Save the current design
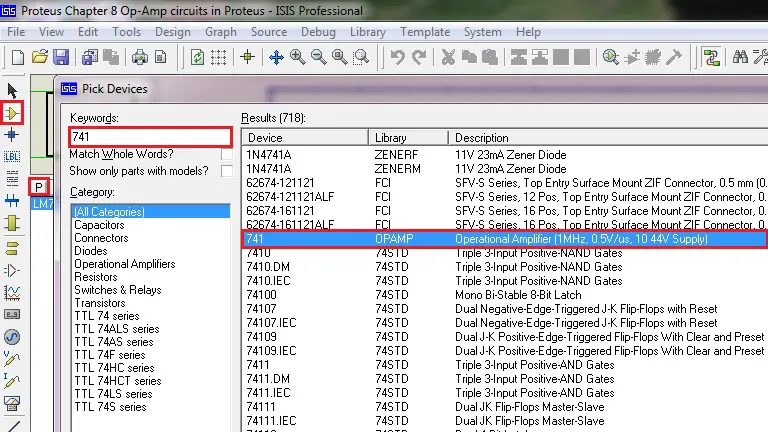The width and height of the screenshot is (768, 432). coord(61,57)
